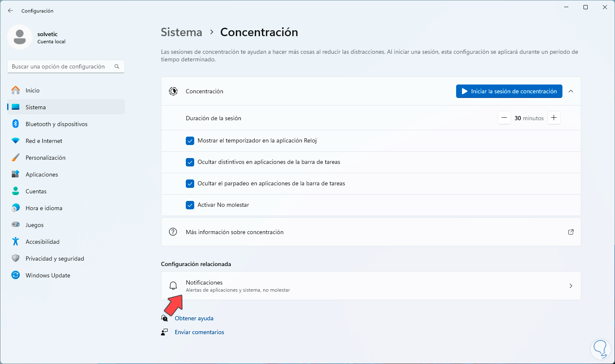Click the Privacidad y seguridad shield icon
Image resolution: width=615 pixels, height=364 pixels.
[x=16, y=258]
